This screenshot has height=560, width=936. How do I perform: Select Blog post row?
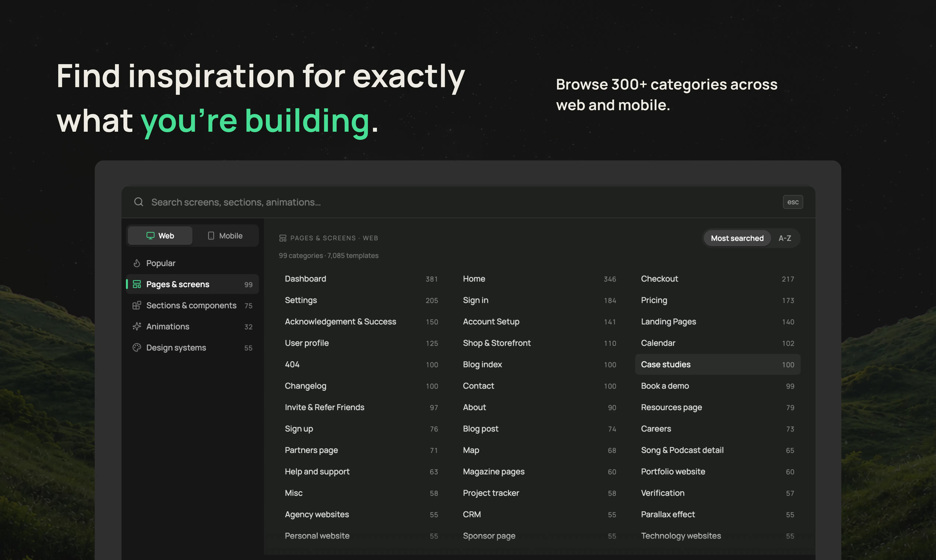point(539,429)
